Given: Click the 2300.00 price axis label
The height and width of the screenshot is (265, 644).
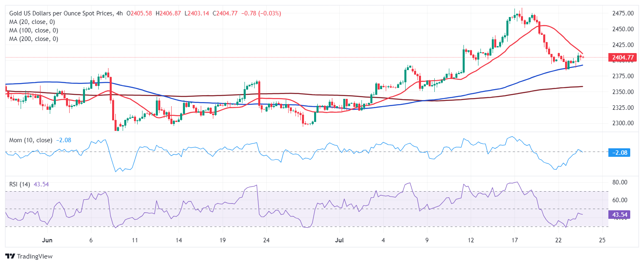Looking at the screenshot, I should pyautogui.click(x=623, y=123).
